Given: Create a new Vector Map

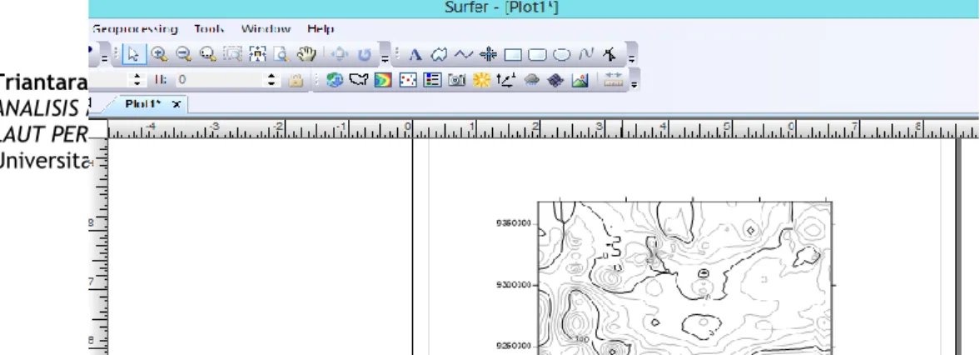Looking at the screenshot, I should (x=505, y=80).
